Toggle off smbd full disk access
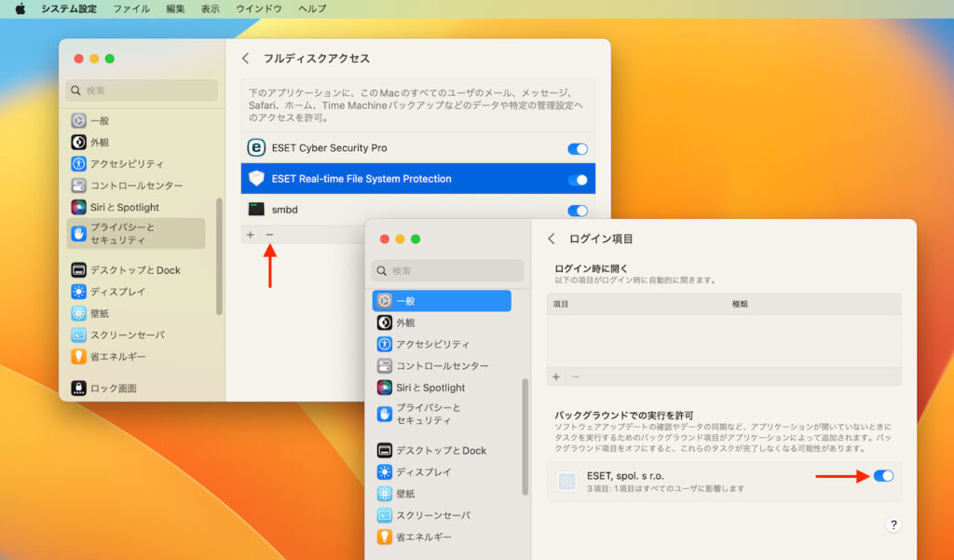The height and width of the screenshot is (560, 954). (577, 210)
